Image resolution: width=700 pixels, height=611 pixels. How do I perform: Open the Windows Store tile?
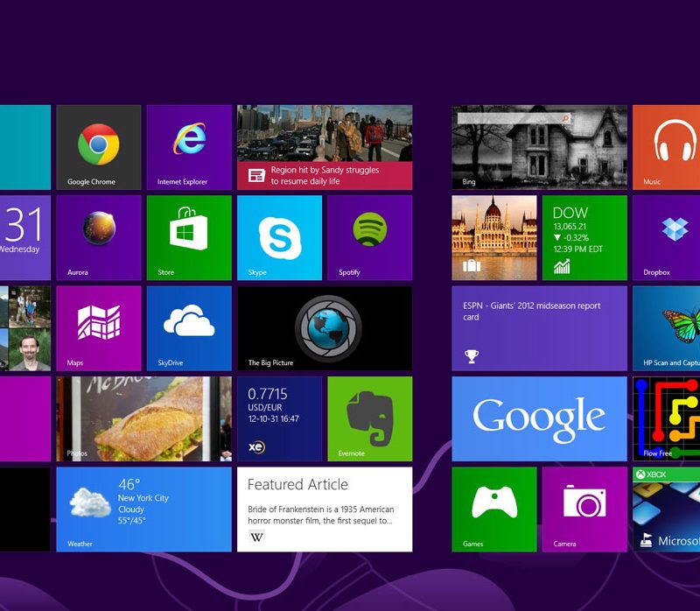(x=189, y=236)
